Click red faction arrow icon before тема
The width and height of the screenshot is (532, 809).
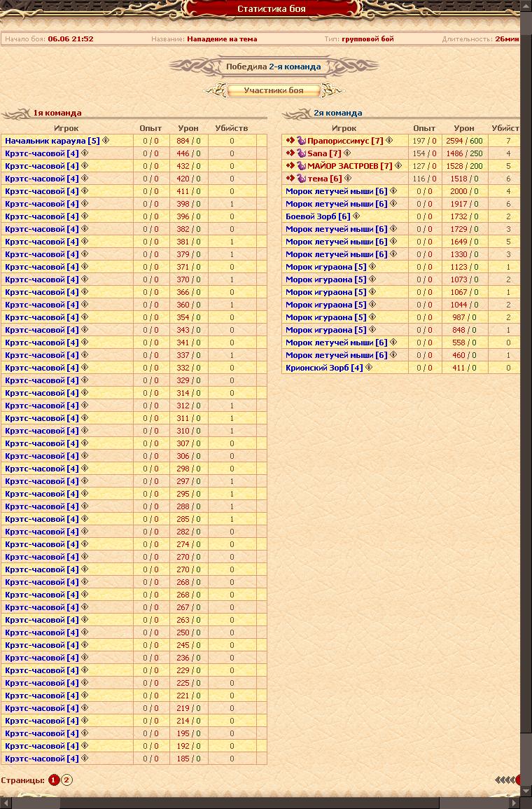(290, 179)
